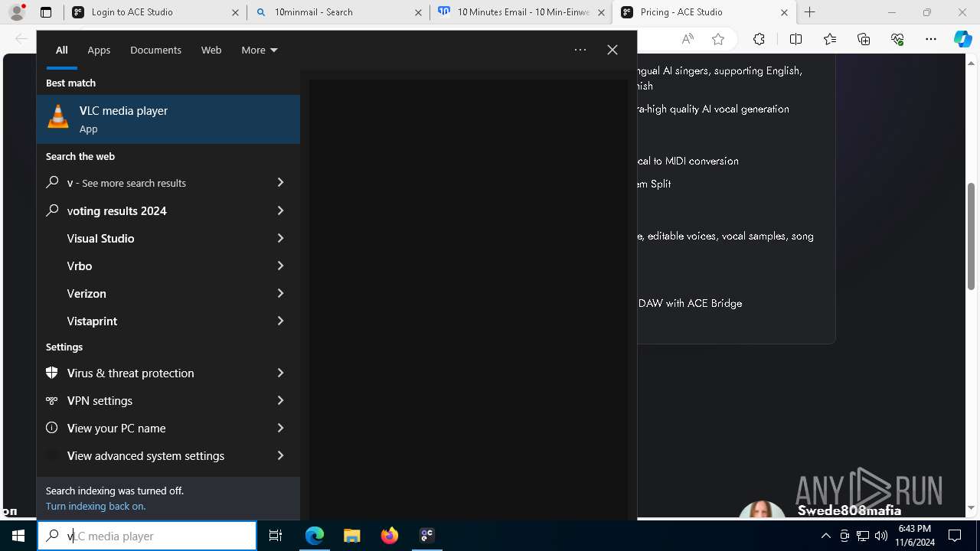Expand the Vistaprint suggestion arrow
The image size is (980, 551).
(x=280, y=321)
